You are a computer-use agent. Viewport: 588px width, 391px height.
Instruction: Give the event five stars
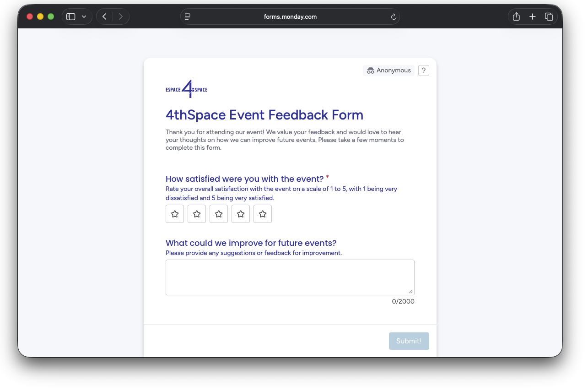[263, 214]
